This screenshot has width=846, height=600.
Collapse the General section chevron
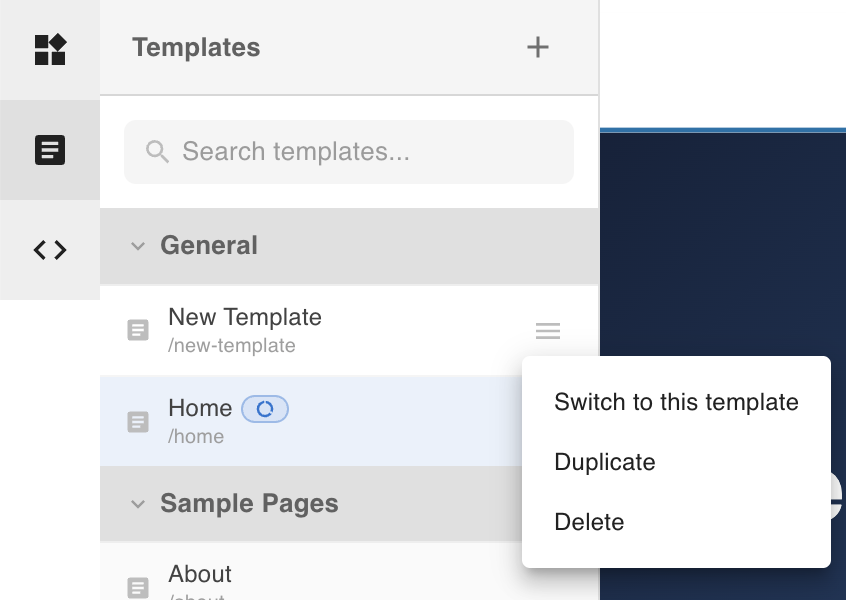[x=138, y=246]
